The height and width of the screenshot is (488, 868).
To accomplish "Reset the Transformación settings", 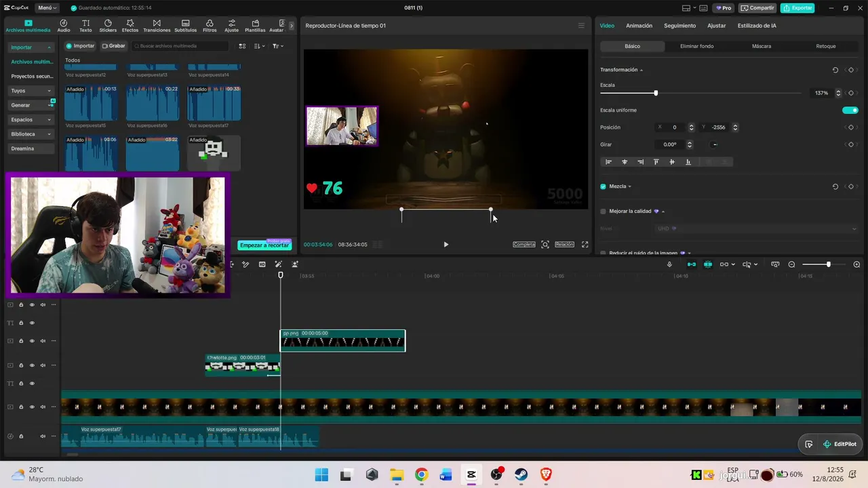I will coord(835,70).
